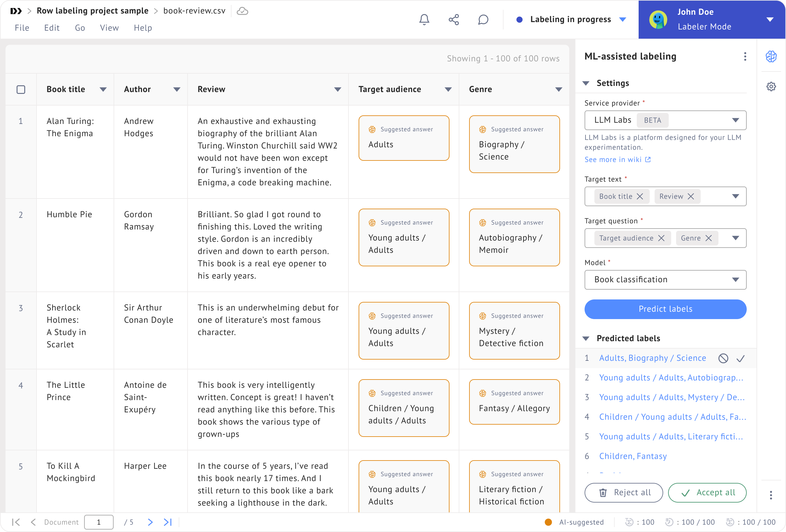Reject first predicted label with ban icon

point(723,358)
